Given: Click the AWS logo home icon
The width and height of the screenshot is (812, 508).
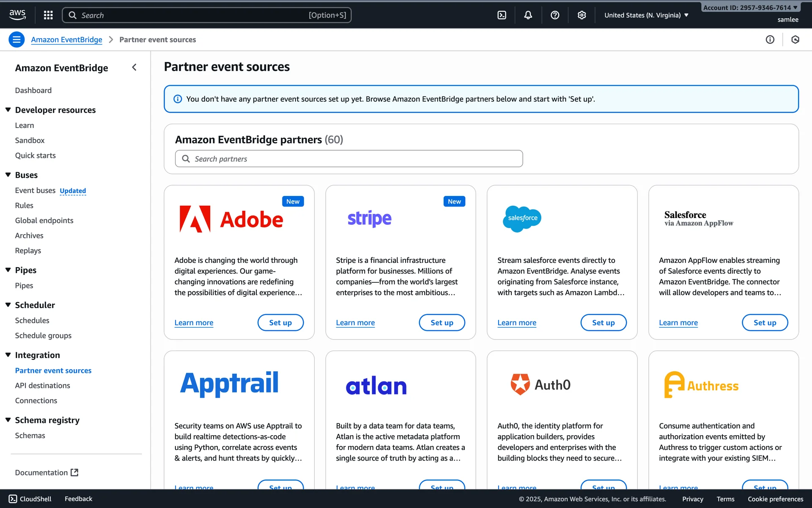Looking at the screenshot, I should click(x=17, y=15).
